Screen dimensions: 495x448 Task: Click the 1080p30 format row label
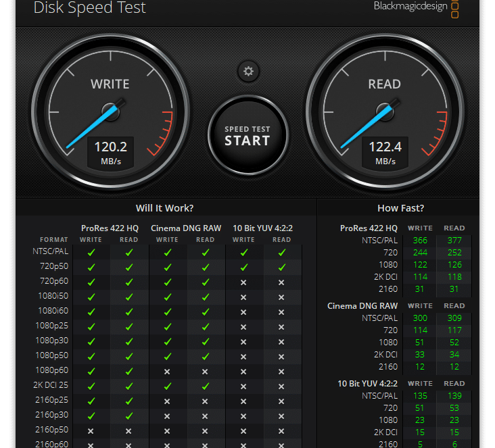51,341
